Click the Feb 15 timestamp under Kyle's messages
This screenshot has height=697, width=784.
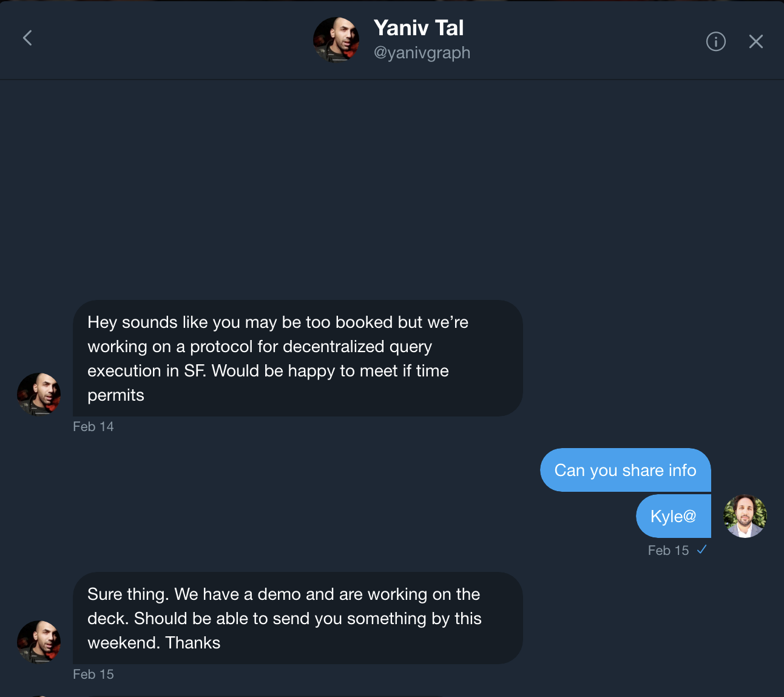point(667,550)
